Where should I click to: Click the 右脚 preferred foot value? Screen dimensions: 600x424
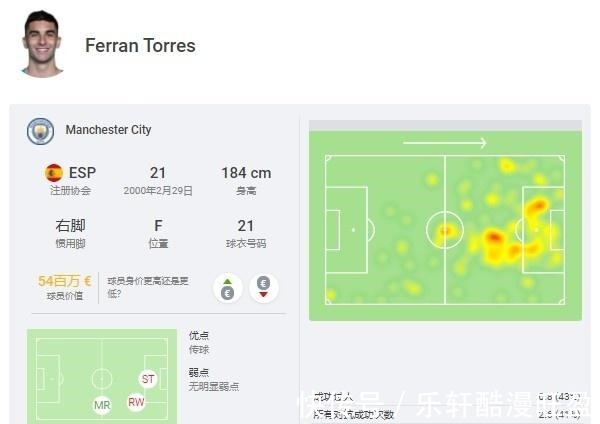(x=70, y=225)
